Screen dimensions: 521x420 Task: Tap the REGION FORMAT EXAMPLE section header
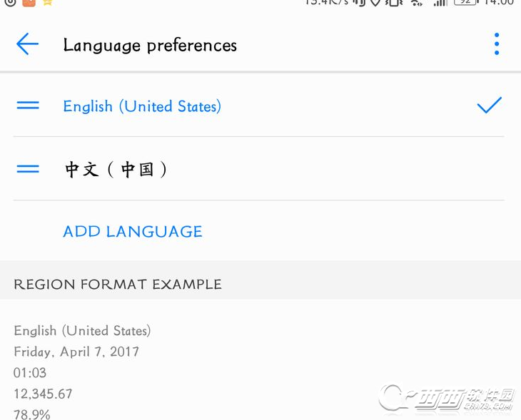pyautogui.click(x=118, y=284)
